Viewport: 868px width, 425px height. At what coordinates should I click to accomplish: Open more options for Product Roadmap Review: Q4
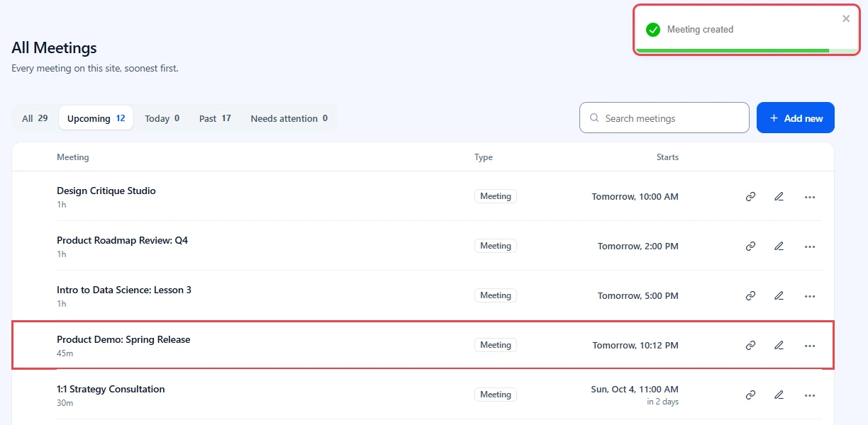(x=810, y=246)
